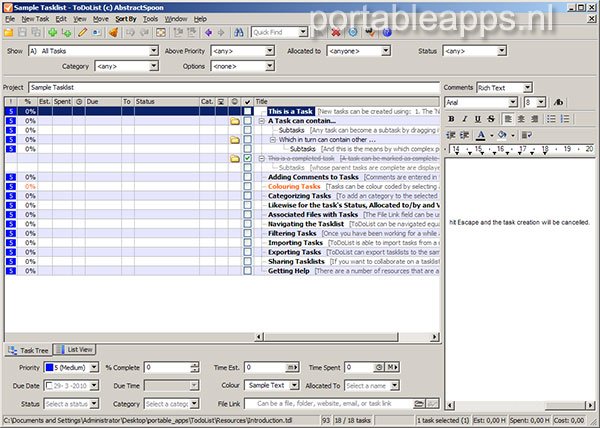
Task: Enable the Due Date checkbox
Action: [50, 385]
